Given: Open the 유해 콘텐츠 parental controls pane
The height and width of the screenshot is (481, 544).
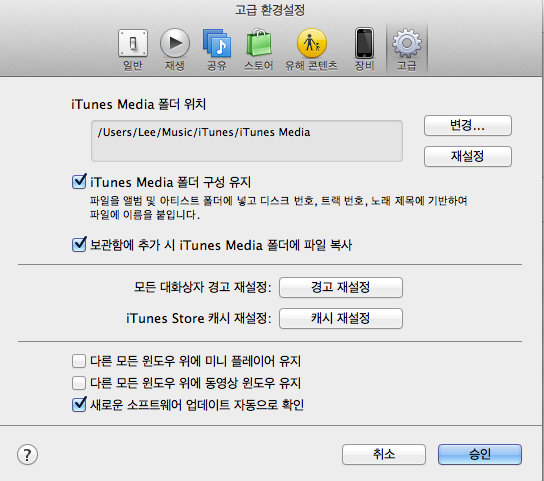Looking at the screenshot, I should (311, 50).
